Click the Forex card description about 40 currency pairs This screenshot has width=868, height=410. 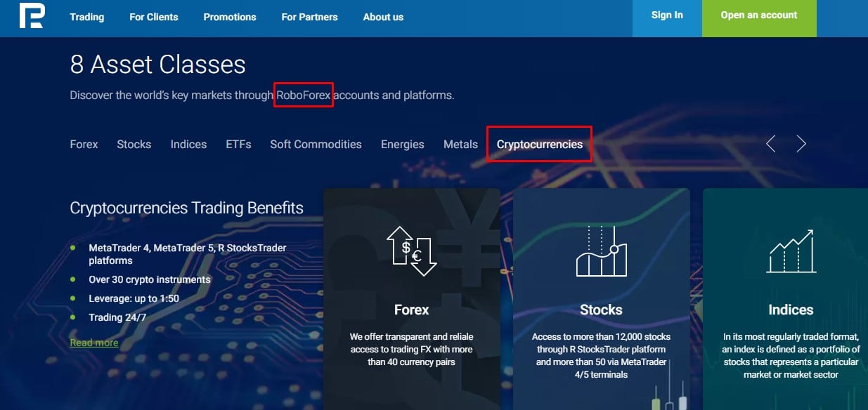(411, 350)
